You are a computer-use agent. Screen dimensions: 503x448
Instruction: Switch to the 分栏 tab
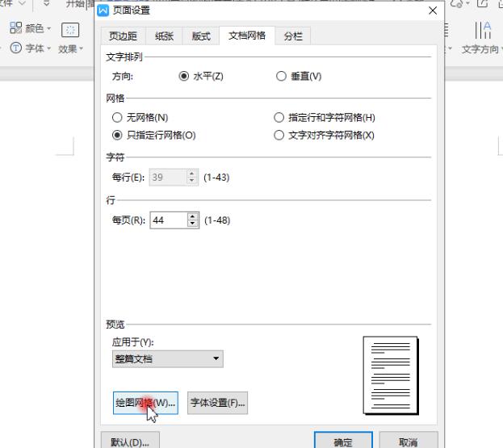point(293,36)
